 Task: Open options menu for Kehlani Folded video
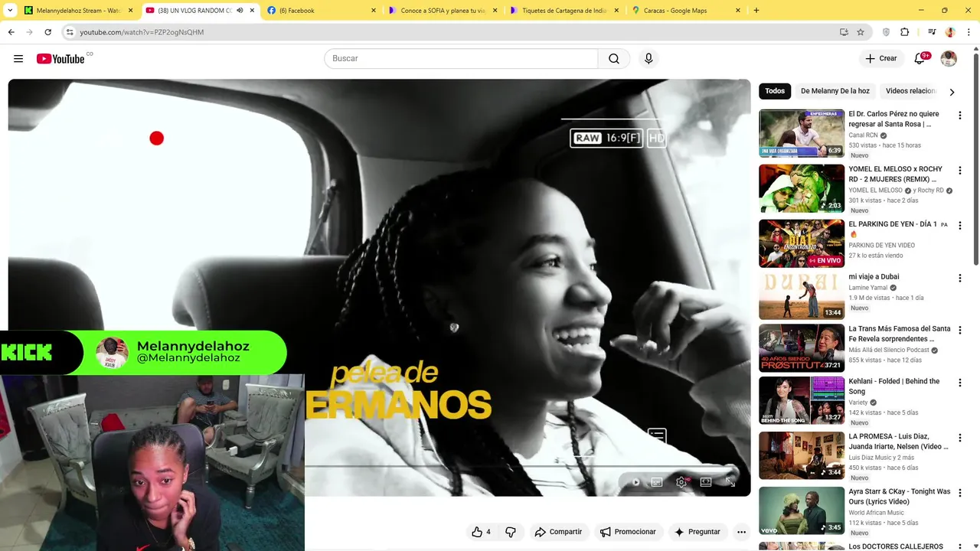pyautogui.click(x=959, y=383)
